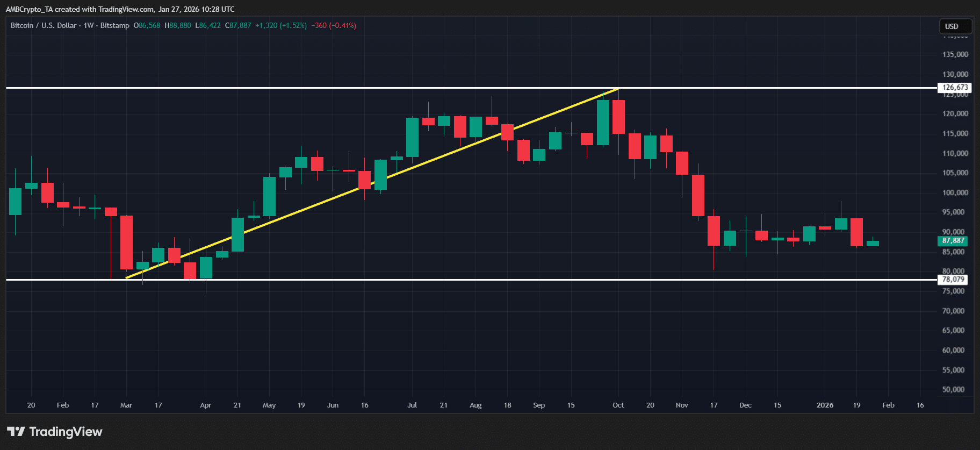980x450 pixels.
Task: Click the green 87,887 current price tag
Action: pos(953,241)
